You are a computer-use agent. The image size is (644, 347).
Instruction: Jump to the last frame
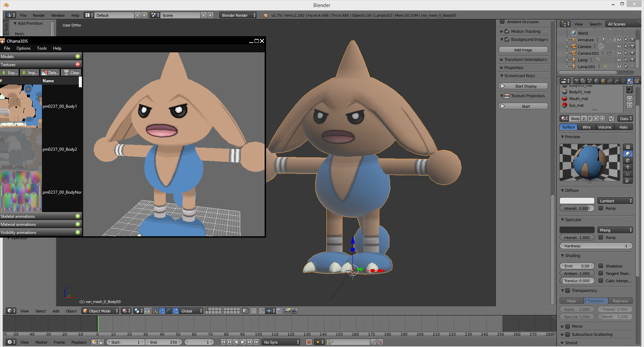(256, 342)
